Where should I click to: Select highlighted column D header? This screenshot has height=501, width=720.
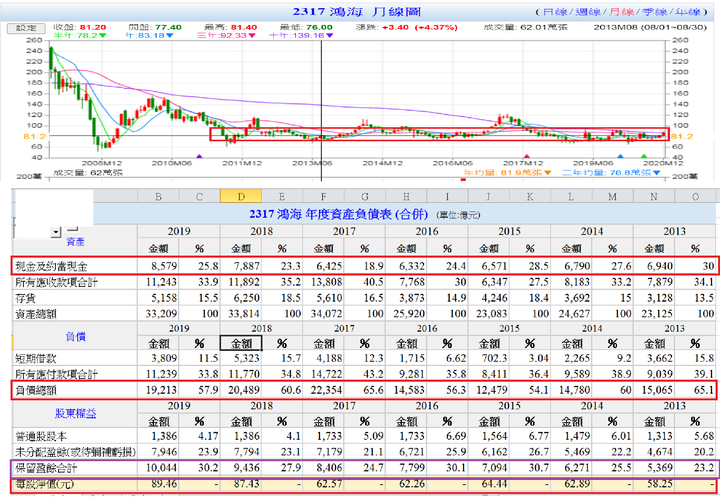[241, 196]
